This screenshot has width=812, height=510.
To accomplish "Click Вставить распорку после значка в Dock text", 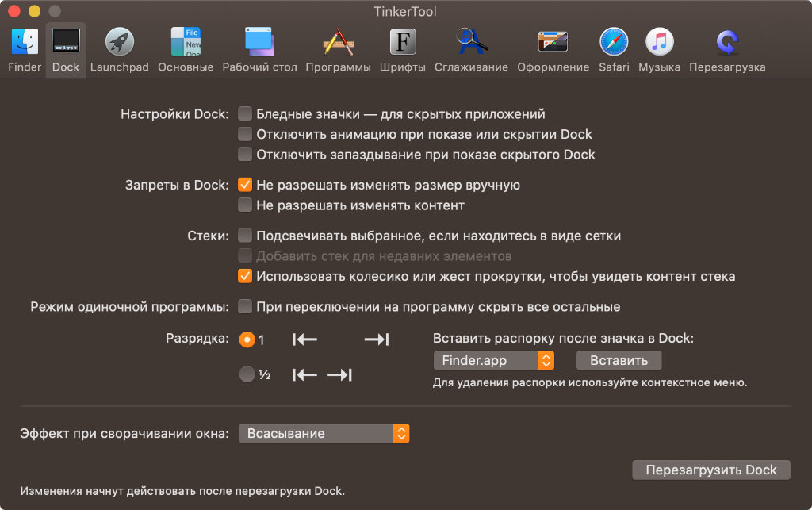I will (563, 338).
